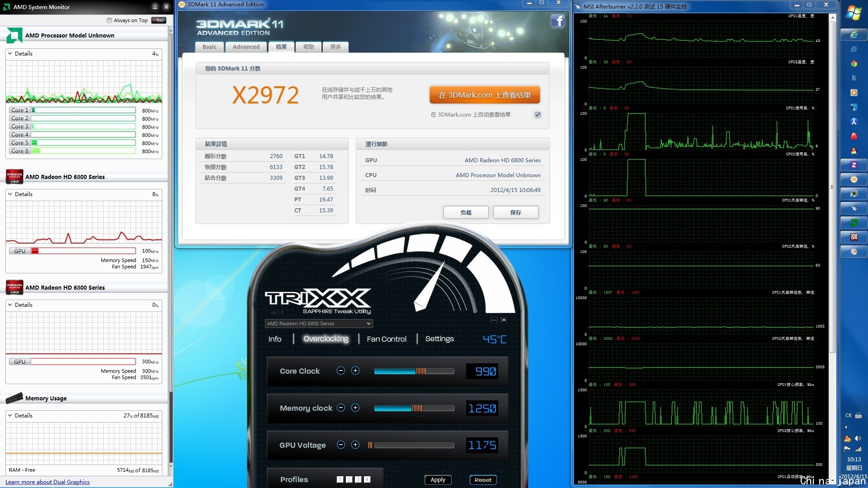The width and height of the screenshot is (868, 488).
Task: Decrease Core Clock with minus button
Action: (341, 371)
